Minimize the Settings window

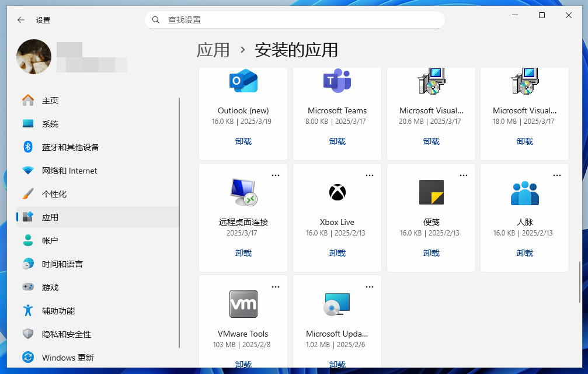click(515, 15)
